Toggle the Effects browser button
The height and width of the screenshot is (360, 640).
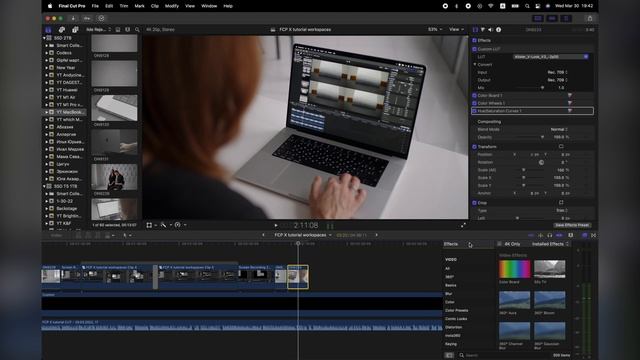pos(584,236)
